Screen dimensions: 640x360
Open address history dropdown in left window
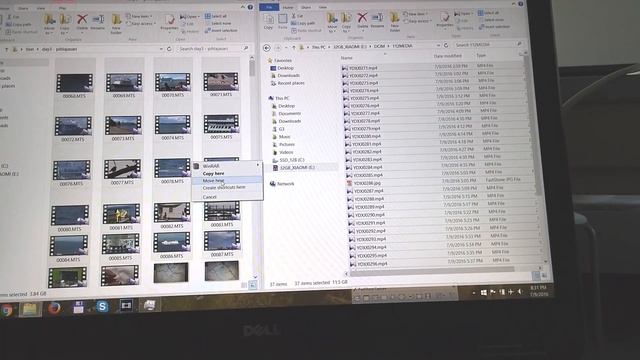point(161,49)
